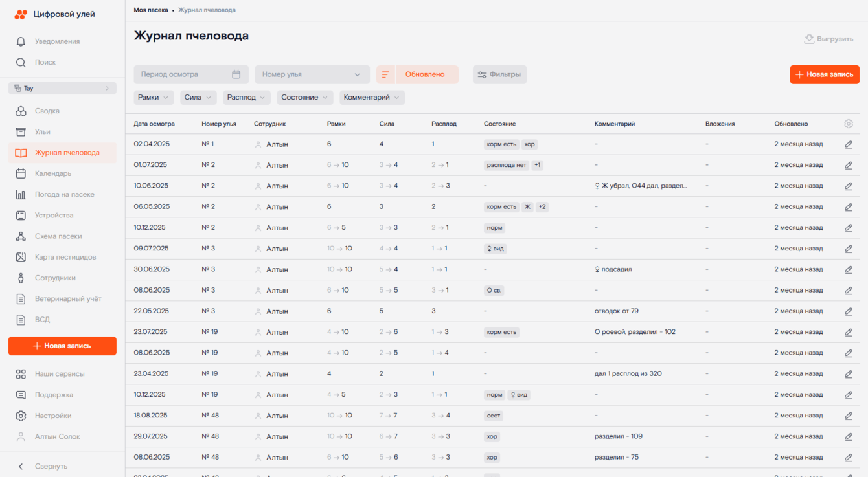This screenshot has height=477, width=868.
Task: Click the Выгрузить export button
Action: tap(828, 39)
